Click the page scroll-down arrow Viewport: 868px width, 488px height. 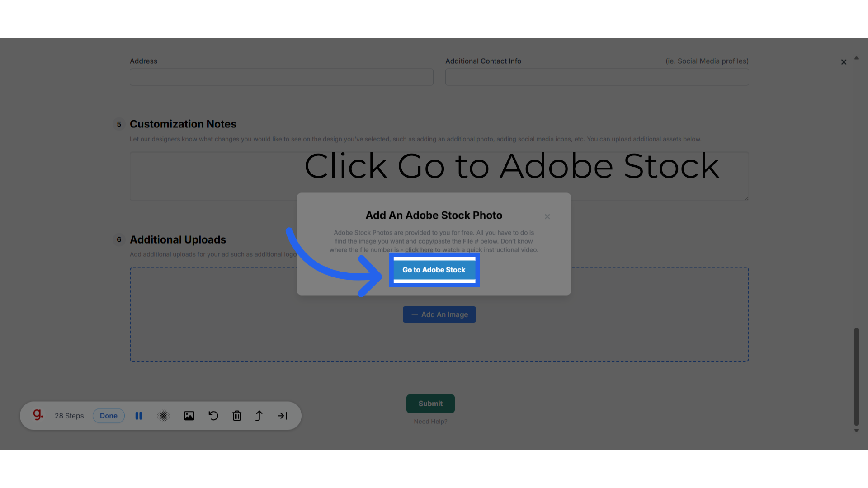pyautogui.click(x=856, y=431)
